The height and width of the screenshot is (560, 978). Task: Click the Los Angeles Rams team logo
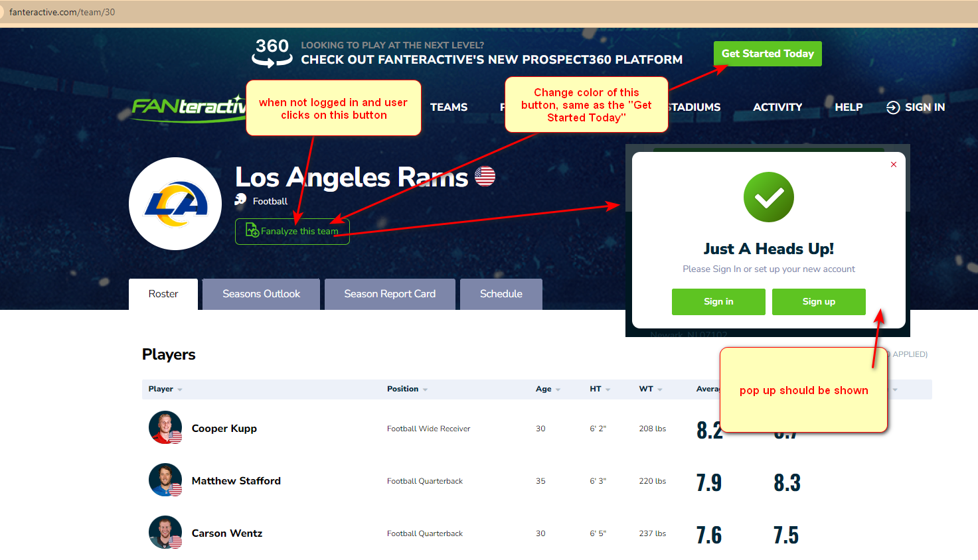click(175, 204)
